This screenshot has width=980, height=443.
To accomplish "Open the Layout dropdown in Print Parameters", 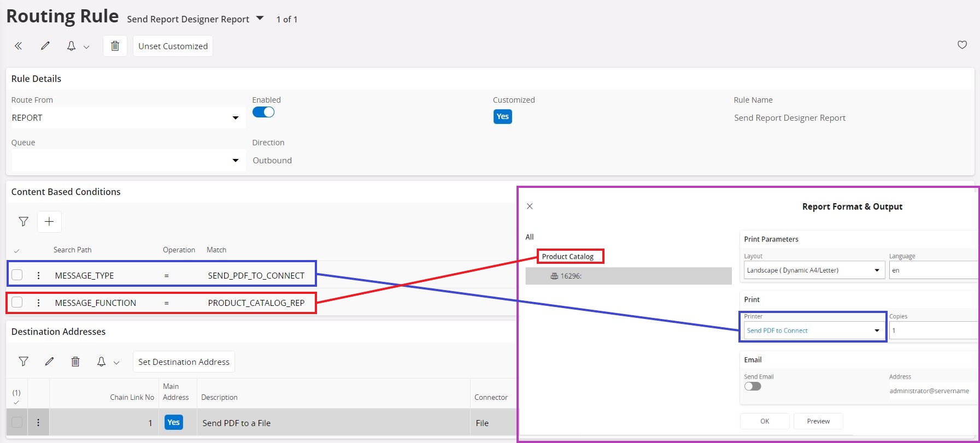I will click(x=877, y=270).
